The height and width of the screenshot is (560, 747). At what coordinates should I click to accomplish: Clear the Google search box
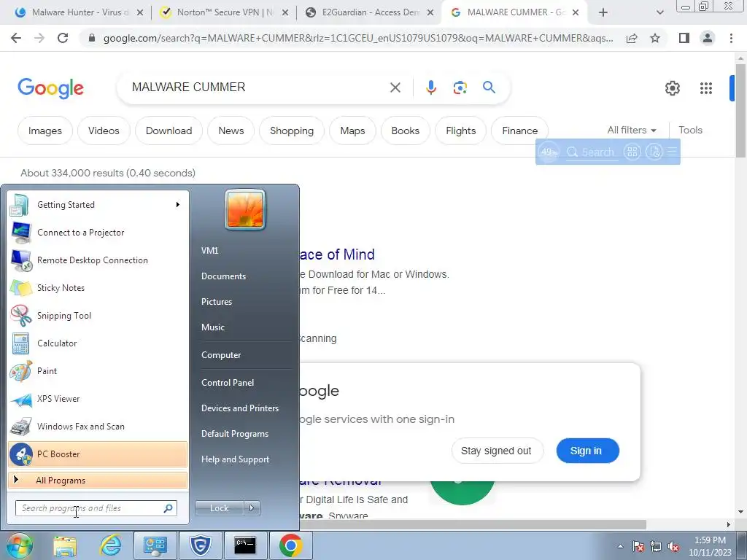click(x=395, y=87)
